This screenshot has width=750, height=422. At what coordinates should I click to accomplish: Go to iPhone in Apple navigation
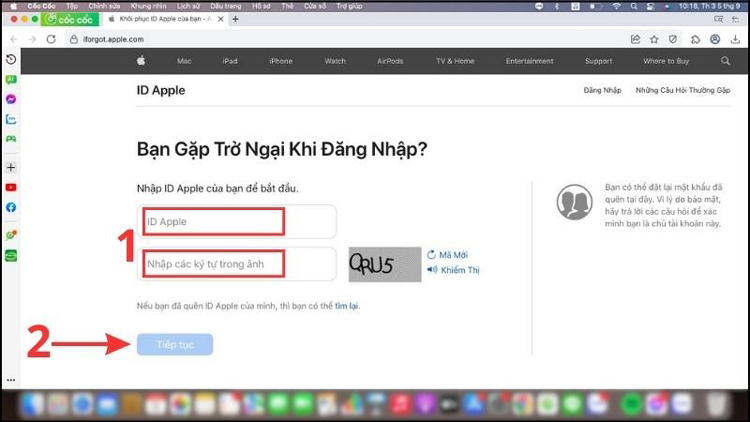pos(281,61)
